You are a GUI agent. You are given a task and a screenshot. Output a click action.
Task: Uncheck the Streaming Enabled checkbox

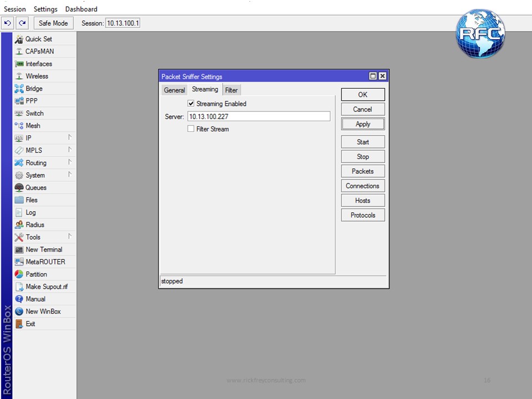[191, 104]
